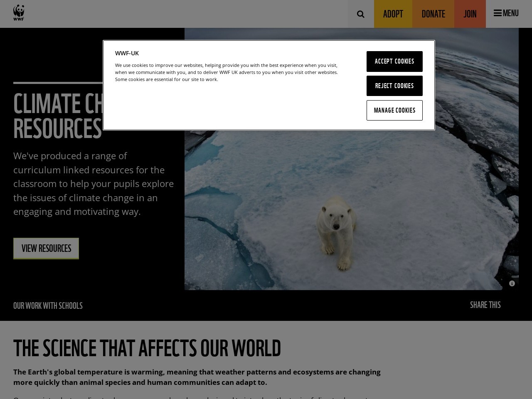Reject cookies in the consent dialog
The image size is (532, 399).
(394, 86)
